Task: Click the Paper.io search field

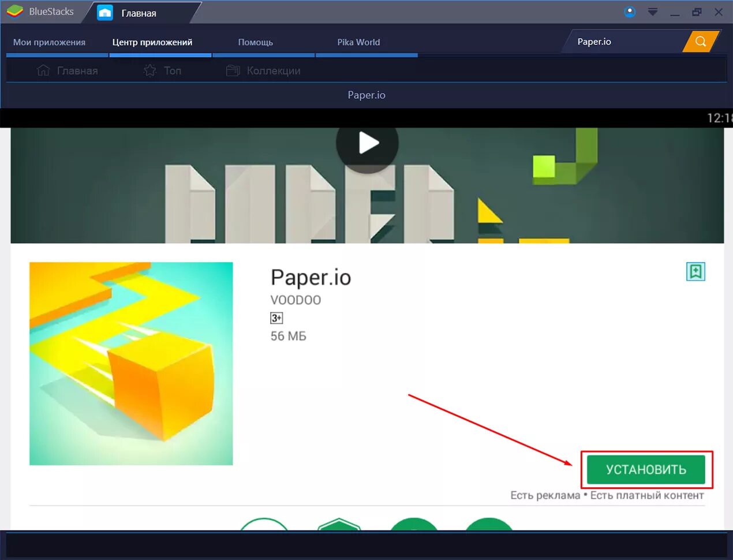Action: click(x=624, y=42)
